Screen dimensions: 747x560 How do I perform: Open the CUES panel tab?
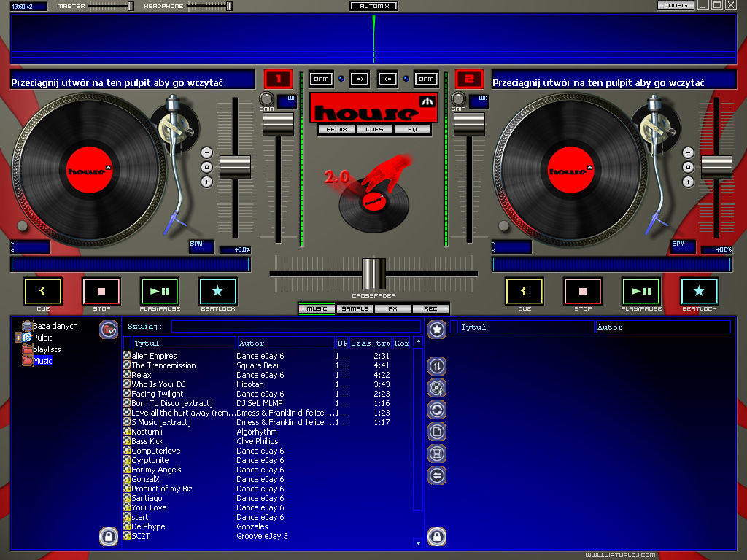tap(374, 129)
